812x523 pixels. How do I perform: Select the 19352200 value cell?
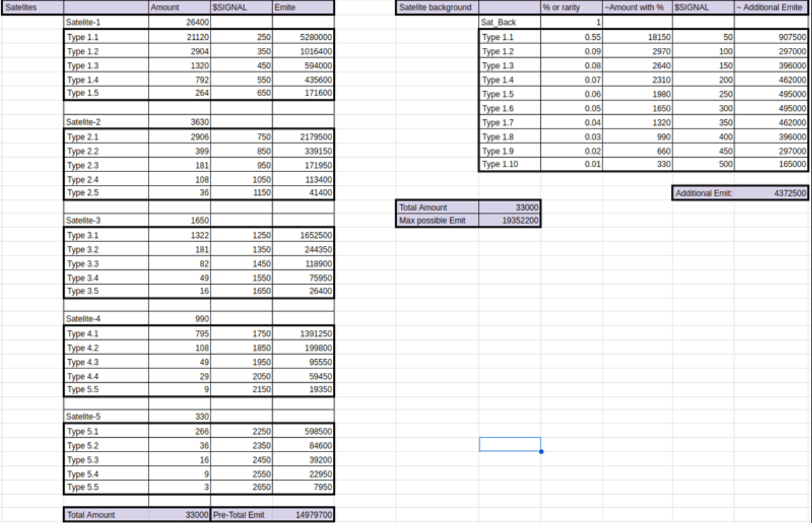[x=509, y=221]
